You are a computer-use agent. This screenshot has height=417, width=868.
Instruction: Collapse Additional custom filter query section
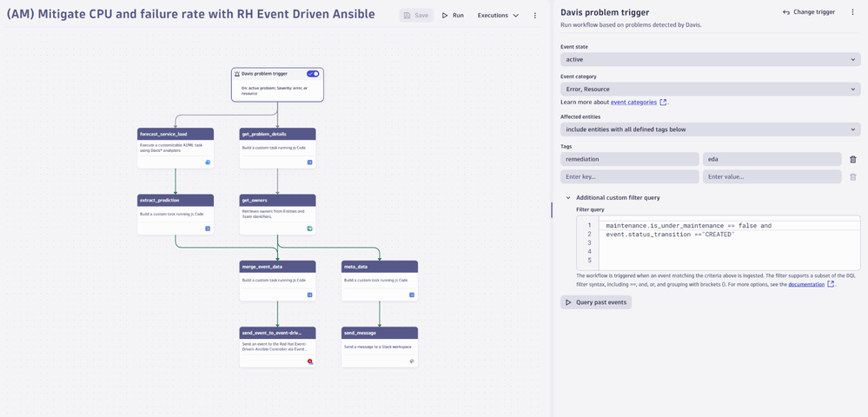[x=568, y=198]
